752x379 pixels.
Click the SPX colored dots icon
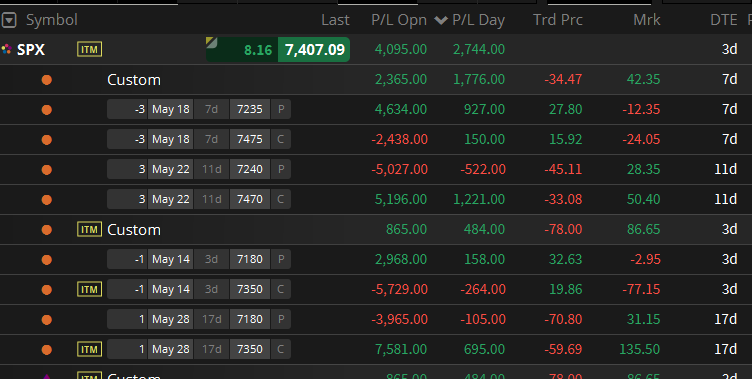pyautogui.click(x=6, y=49)
